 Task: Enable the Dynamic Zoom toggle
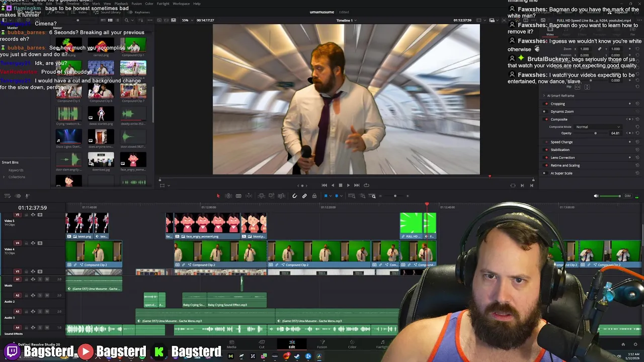click(x=545, y=112)
